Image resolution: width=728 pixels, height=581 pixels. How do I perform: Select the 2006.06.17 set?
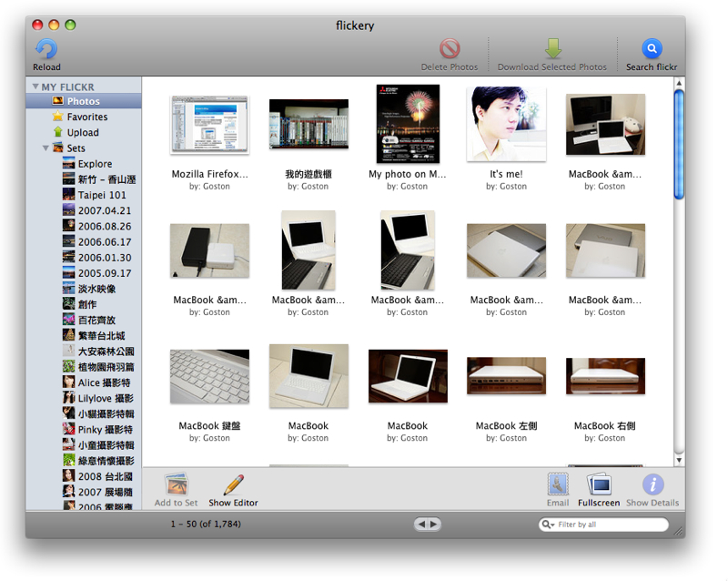pos(84,241)
